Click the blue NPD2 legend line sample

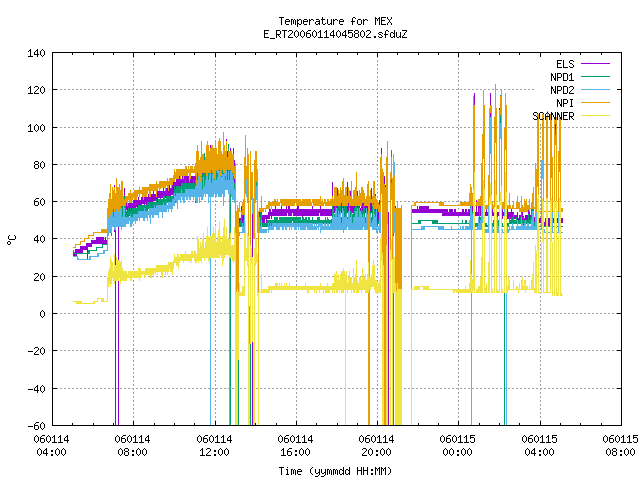tap(595, 90)
